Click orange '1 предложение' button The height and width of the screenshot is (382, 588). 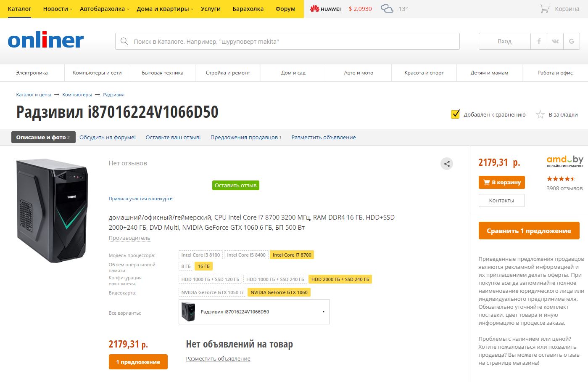coord(138,362)
